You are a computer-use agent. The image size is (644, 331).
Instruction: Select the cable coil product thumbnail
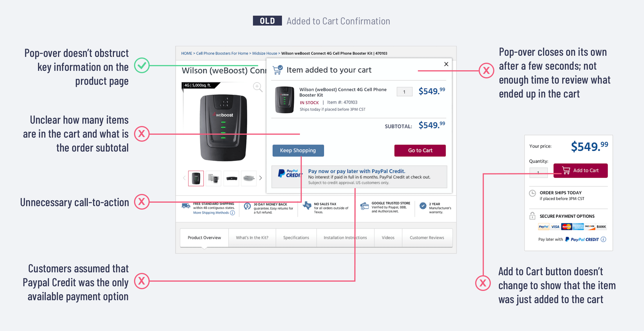pos(249,178)
